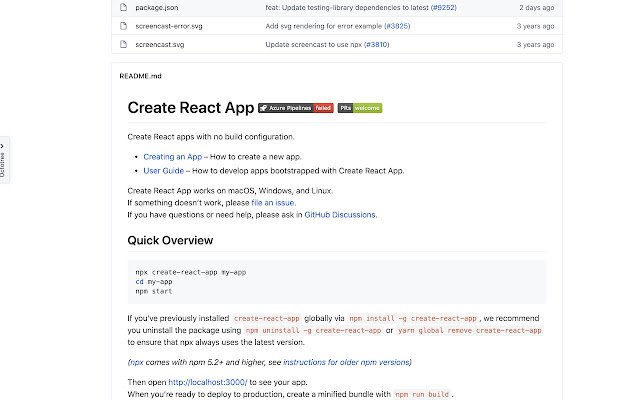Open the screencast.svg file
640x400 pixels.
(160, 44)
